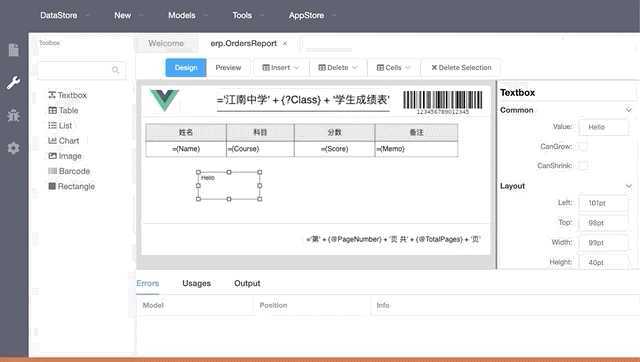
Task: Select the Hello textbox on the canvas
Action: tap(229, 186)
